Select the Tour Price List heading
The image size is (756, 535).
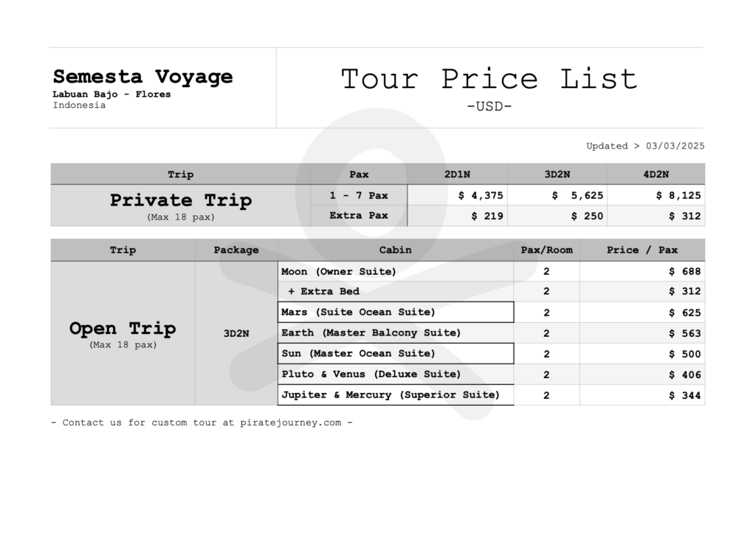pos(489,79)
